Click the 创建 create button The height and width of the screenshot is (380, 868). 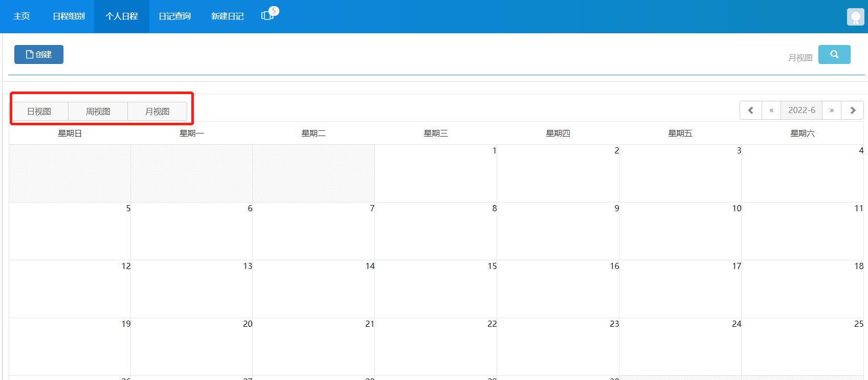pyautogui.click(x=39, y=55)
